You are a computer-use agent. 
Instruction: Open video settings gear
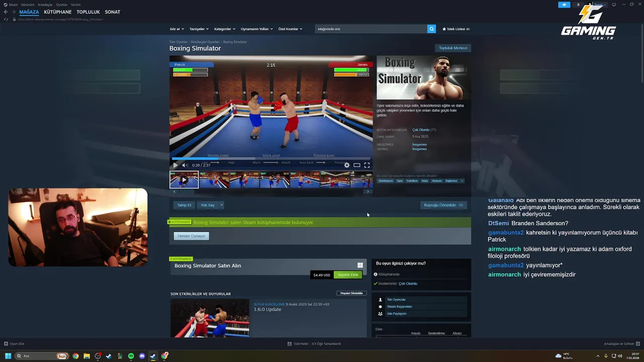[x=347, y=165]
